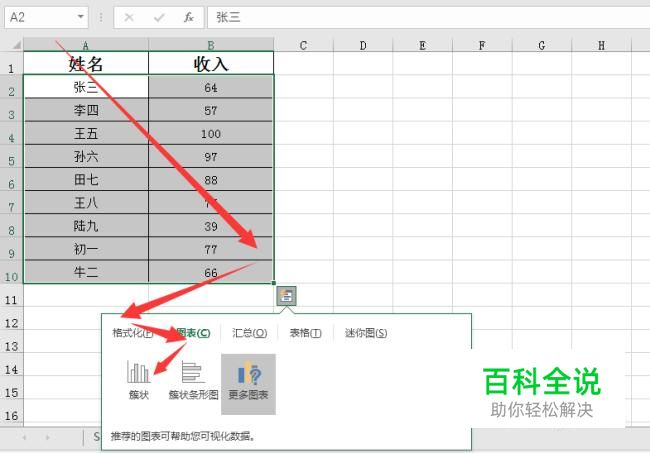This screenshot has height=453, width=650.
Task: Click the income cell with value 66
Action: pos(211,272)
